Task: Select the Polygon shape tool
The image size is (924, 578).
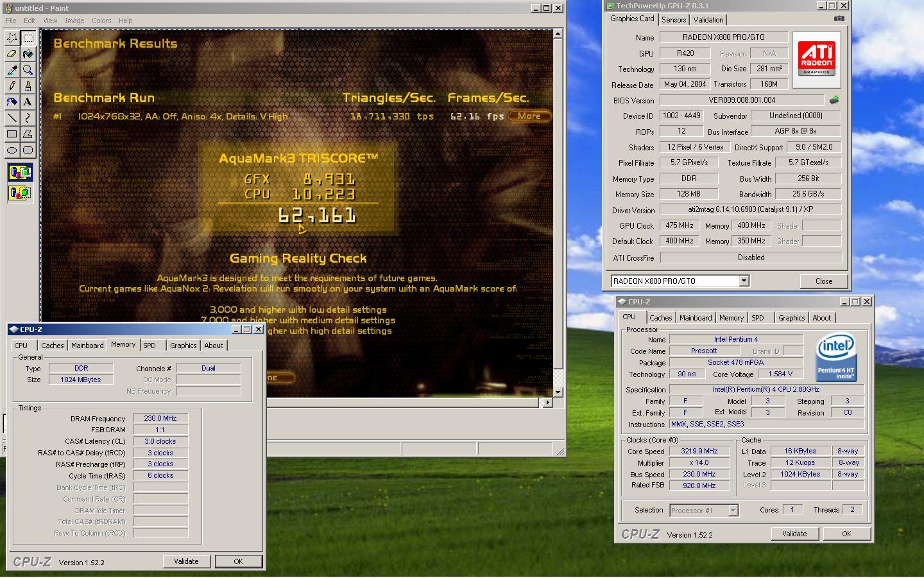Action: [28, 134]
